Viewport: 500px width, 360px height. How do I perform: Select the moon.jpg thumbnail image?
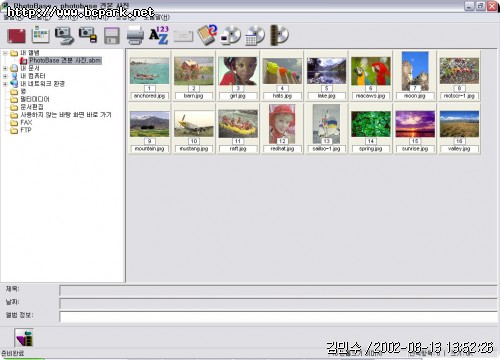(415, 71)
